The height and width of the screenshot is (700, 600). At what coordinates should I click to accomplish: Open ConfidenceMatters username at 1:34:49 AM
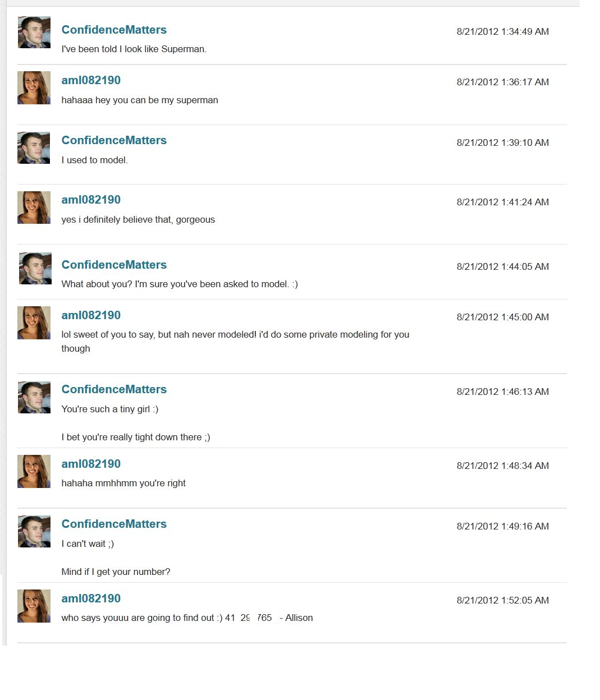click(114, 30)
